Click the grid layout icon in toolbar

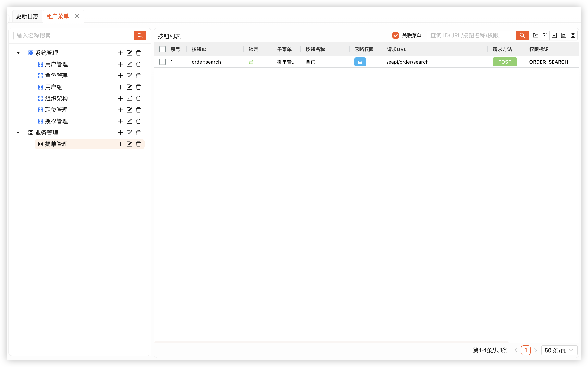(573, 35)
